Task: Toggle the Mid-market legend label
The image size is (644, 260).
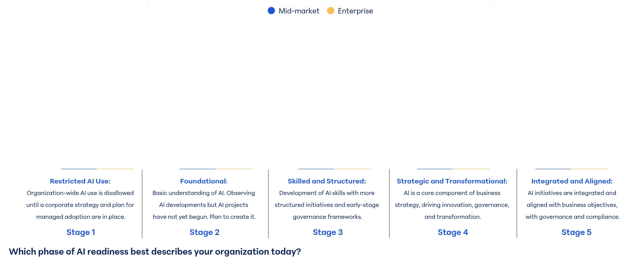Action: coord(299,11)
